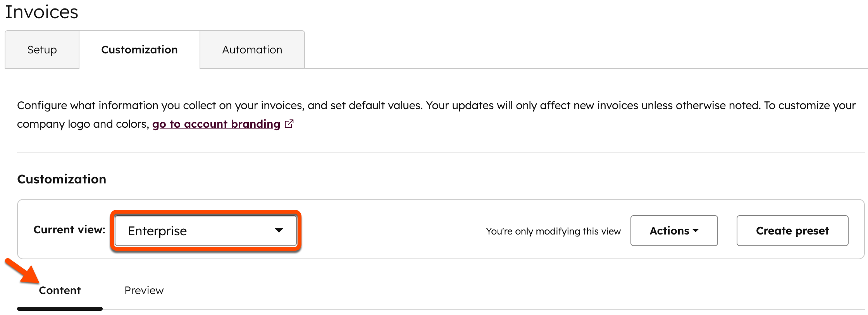The image size is (868, 315).
Task: Switch to the Preview tab
Action: coord(144,290)
